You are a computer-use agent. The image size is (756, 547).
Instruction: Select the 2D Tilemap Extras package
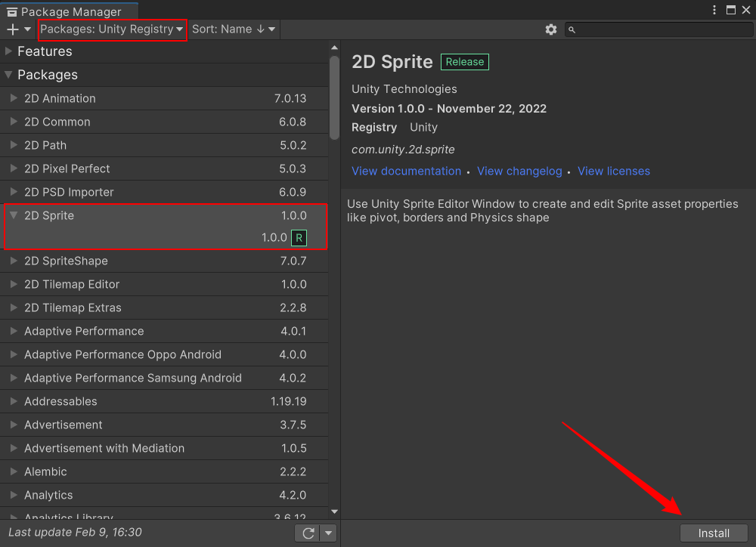point(164,307)
